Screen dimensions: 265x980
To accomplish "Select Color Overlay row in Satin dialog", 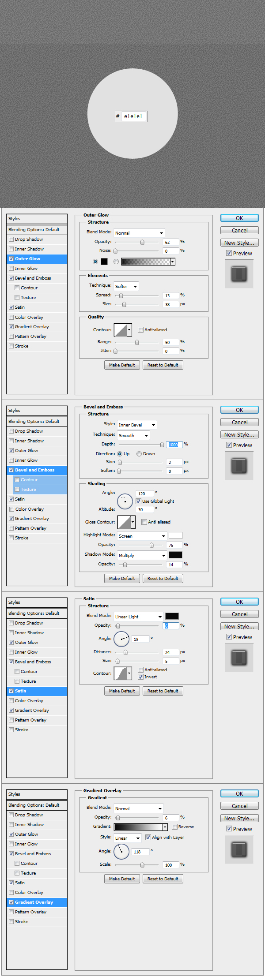I will [37, 700].
